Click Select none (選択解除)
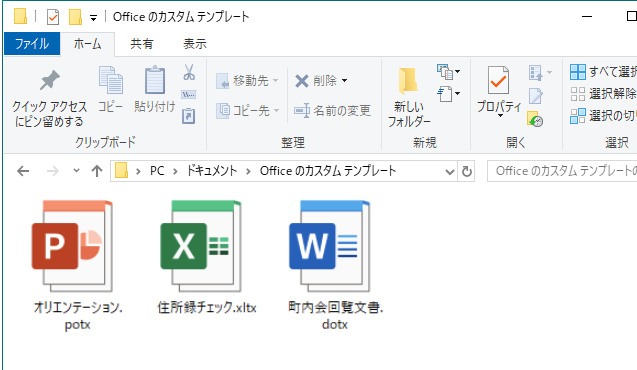 click(x=603, y=94)
